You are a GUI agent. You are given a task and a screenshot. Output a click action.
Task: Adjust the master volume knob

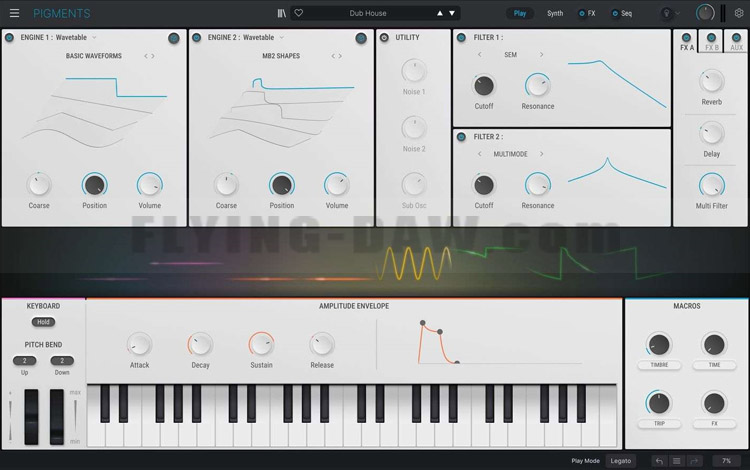coord(705,13)
